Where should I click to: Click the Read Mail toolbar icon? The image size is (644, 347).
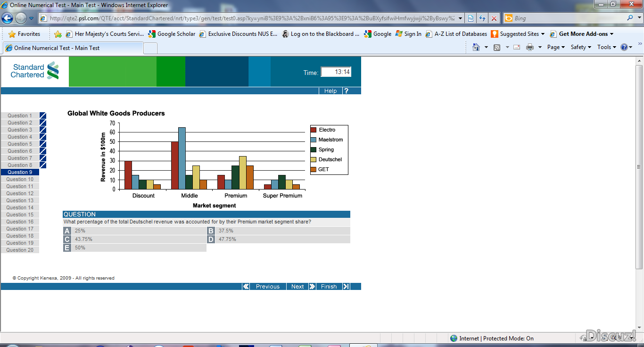pos(517,47)
